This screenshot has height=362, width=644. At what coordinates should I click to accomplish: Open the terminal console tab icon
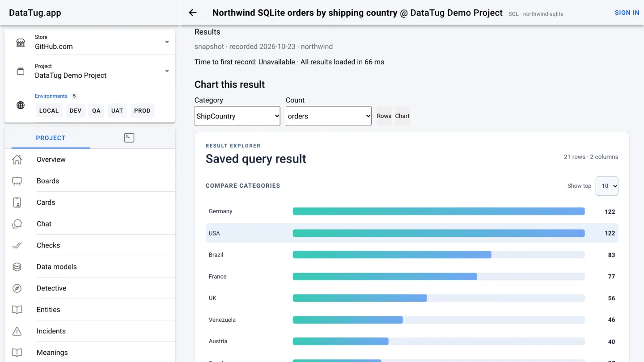tap(129, 138)
